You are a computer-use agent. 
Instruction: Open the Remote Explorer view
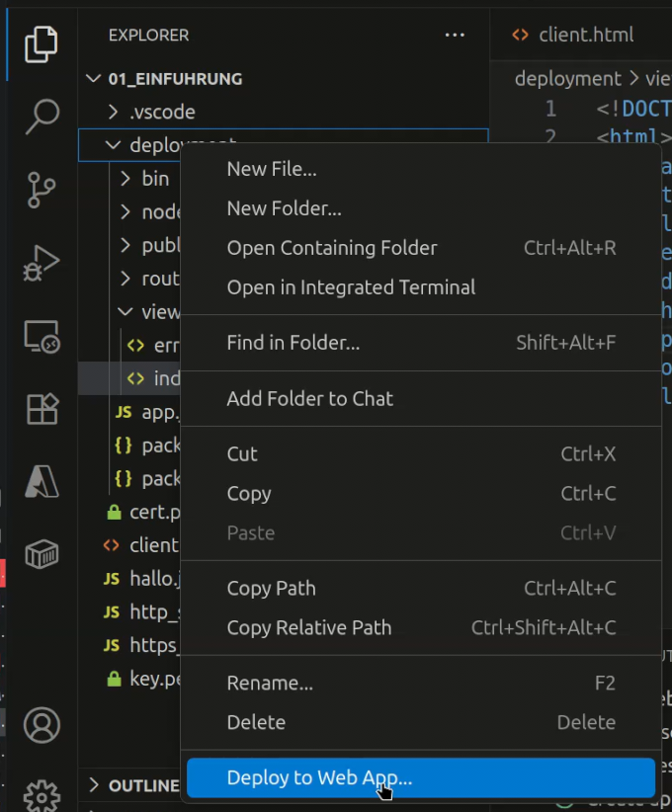coord(42,336)
